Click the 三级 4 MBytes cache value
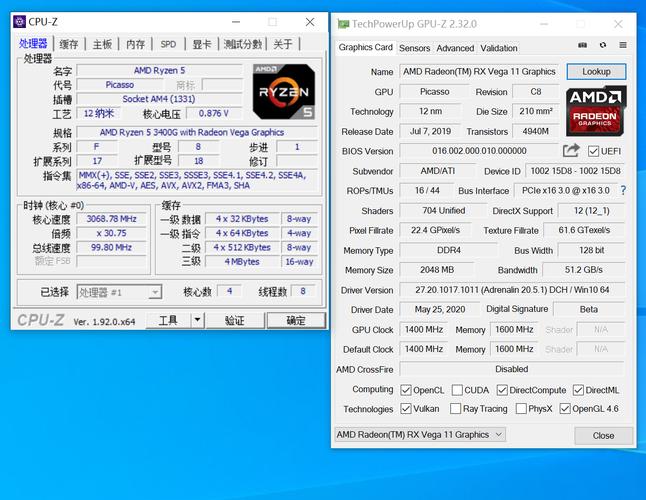Image resolution: width=646 pixels, height=500 pixels. click(242, 262)
